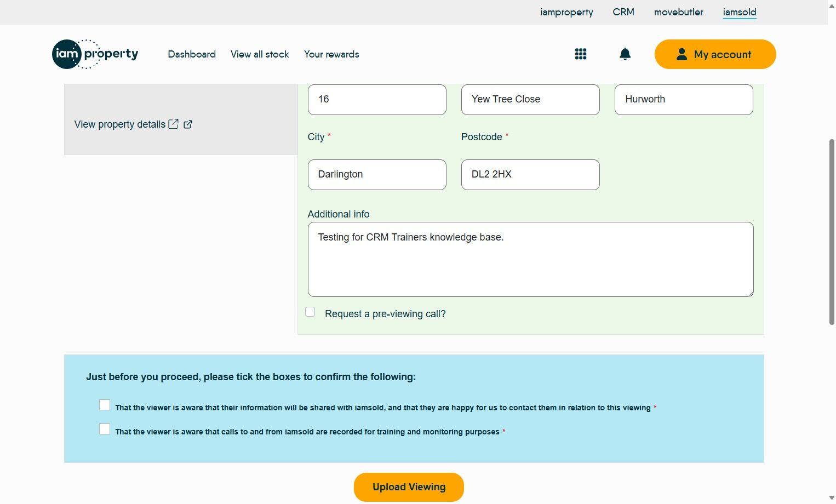Tick the Request a pre-viewing call checkbox
836x504 pixels.
tap(310, 312)
